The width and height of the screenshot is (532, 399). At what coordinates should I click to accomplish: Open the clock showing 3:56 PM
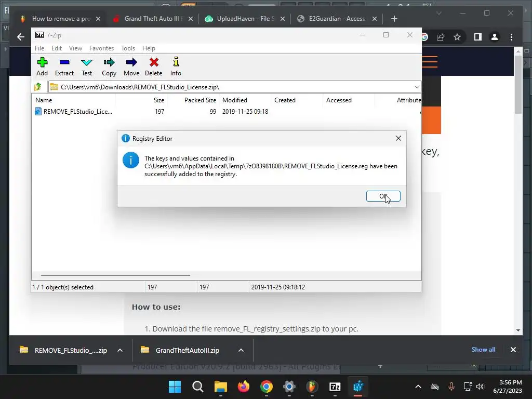click(508, 387)
